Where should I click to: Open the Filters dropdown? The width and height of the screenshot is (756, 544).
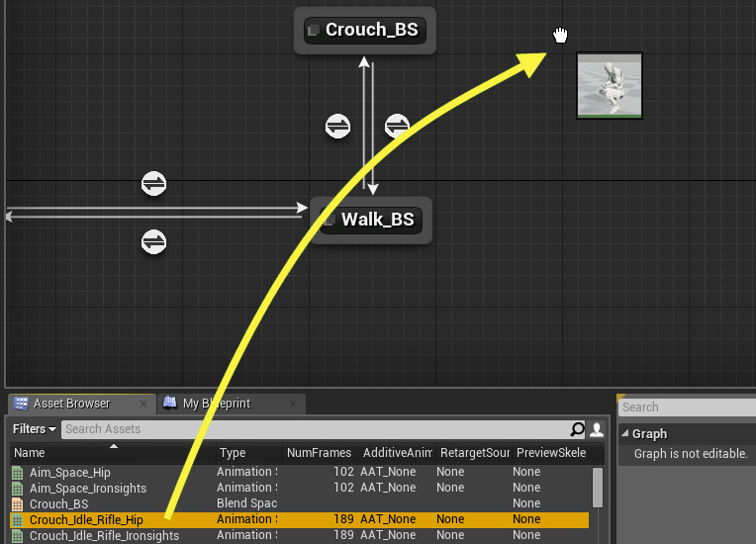pyautogui.click(x=35, y=429)
